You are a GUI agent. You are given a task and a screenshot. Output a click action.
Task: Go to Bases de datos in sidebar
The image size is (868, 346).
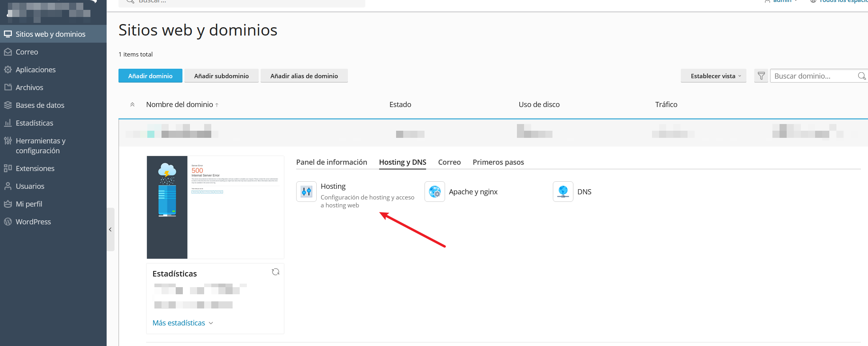click(x=39, y=105)
